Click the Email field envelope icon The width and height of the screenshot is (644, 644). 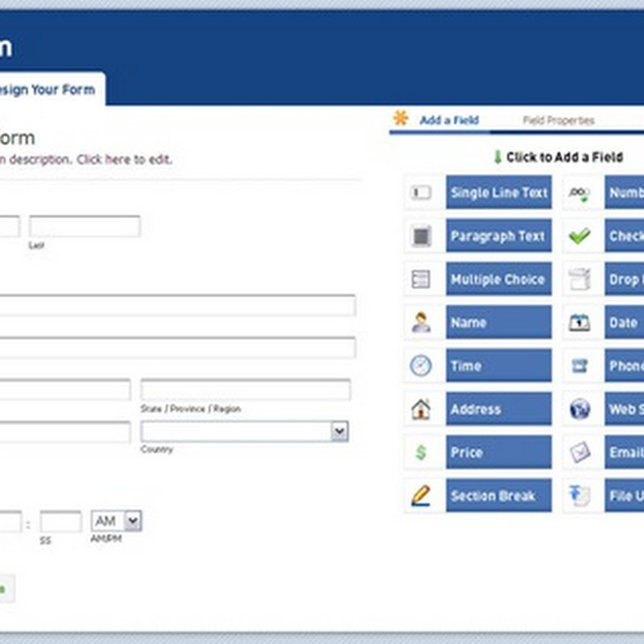click(x=579, y=452)
